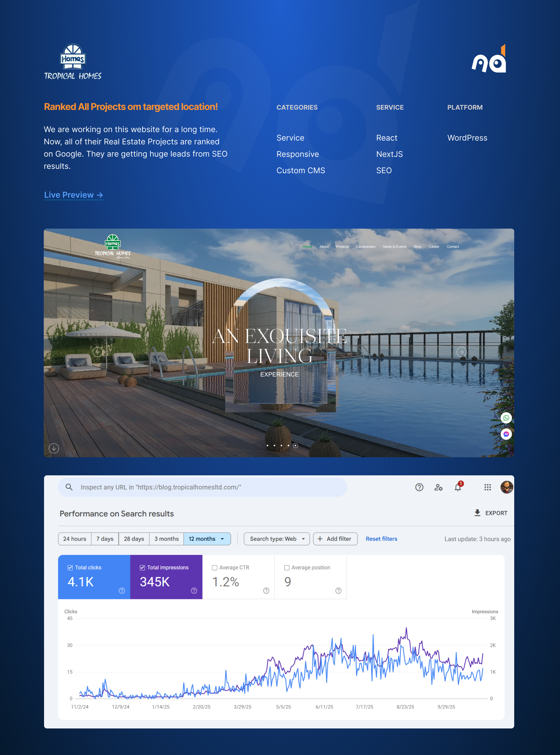Click the Tropical Homes logo in page header
This screenshot has height=755, width=560.
[73, 62]
